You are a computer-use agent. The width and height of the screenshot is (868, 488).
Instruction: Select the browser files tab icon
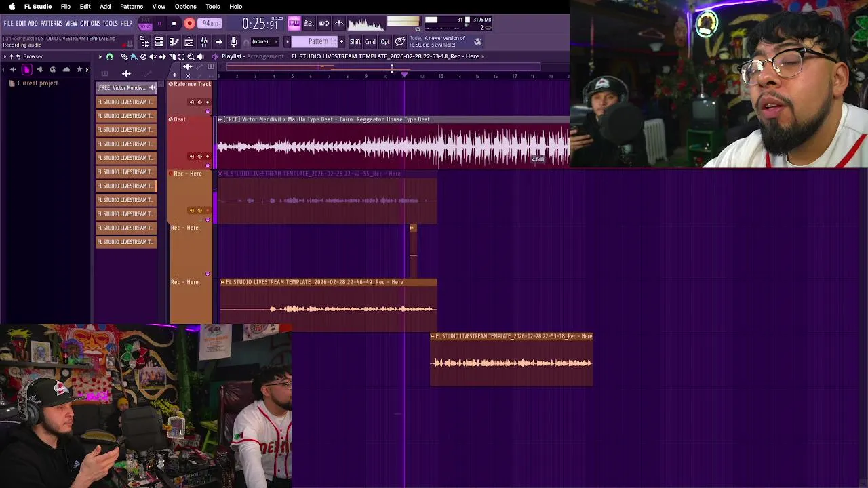point(26,69)
